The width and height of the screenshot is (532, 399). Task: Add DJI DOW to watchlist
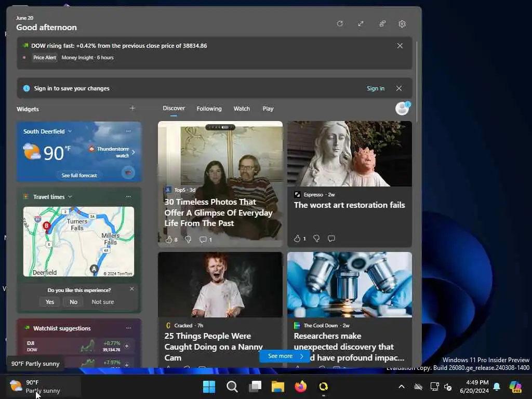click(x=127, y=346)
